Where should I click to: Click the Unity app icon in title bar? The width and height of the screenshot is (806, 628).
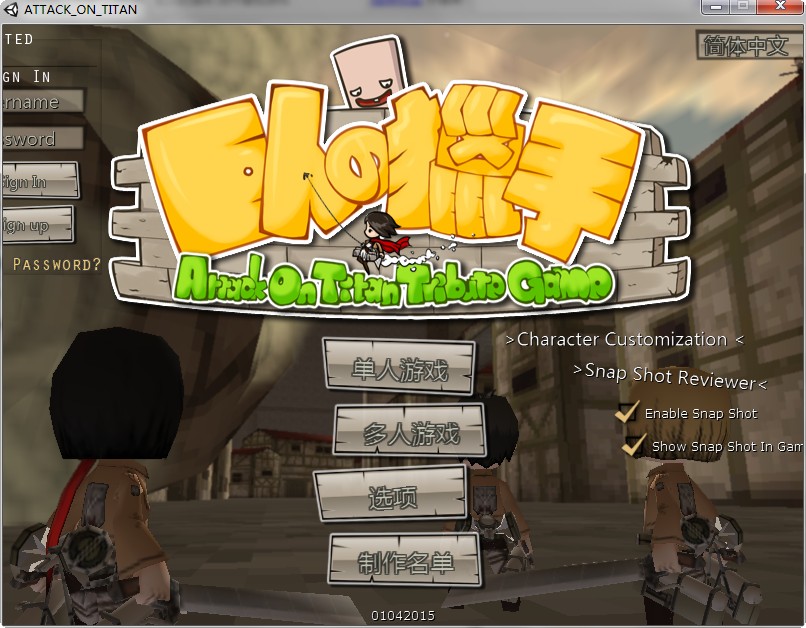click(12, 9)
